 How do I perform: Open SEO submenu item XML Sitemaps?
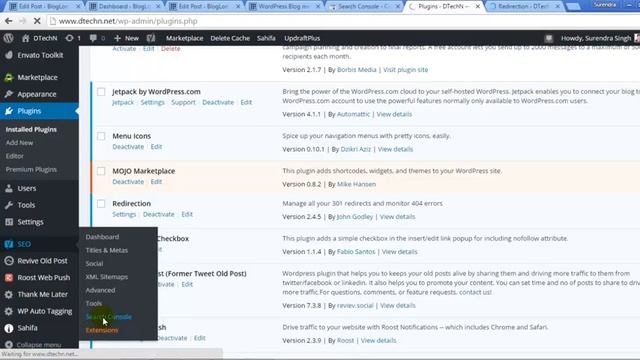coord(107,277)
